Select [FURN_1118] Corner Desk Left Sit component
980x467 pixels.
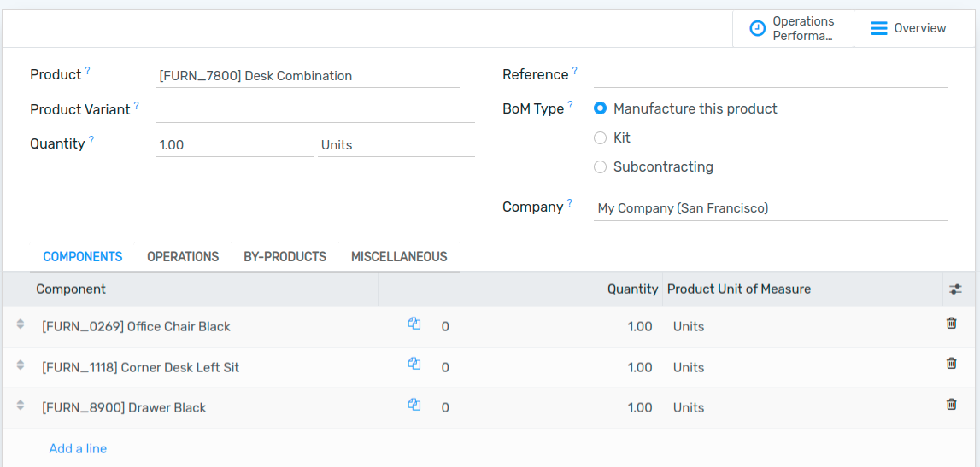pyautogui.click(x=141, y=368)
